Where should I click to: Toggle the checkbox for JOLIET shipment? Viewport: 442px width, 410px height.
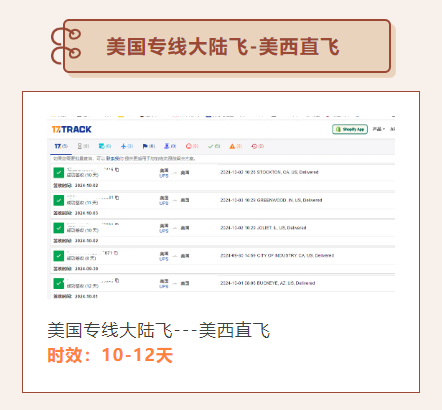point(59,228)
